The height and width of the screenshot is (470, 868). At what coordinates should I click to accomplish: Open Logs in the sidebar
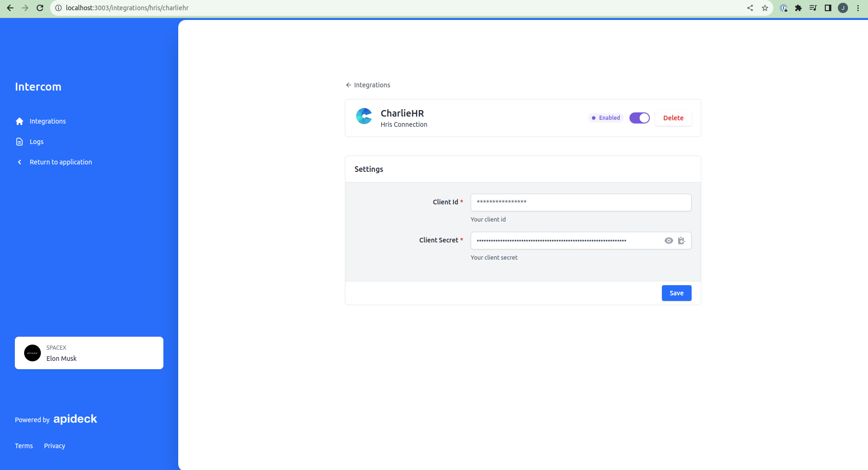tap(37, 142)
